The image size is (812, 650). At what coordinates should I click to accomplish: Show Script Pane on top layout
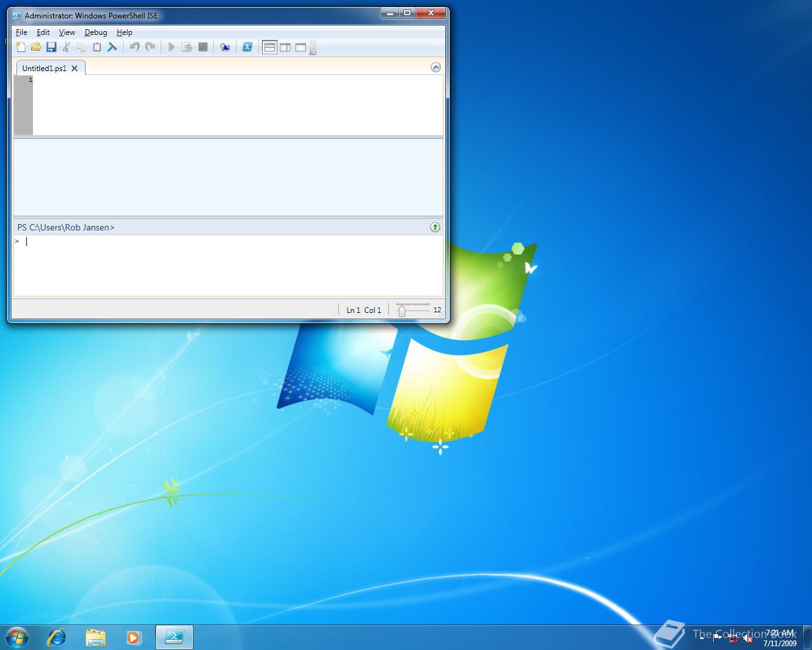pyautogui.click(x=270, y=47)
